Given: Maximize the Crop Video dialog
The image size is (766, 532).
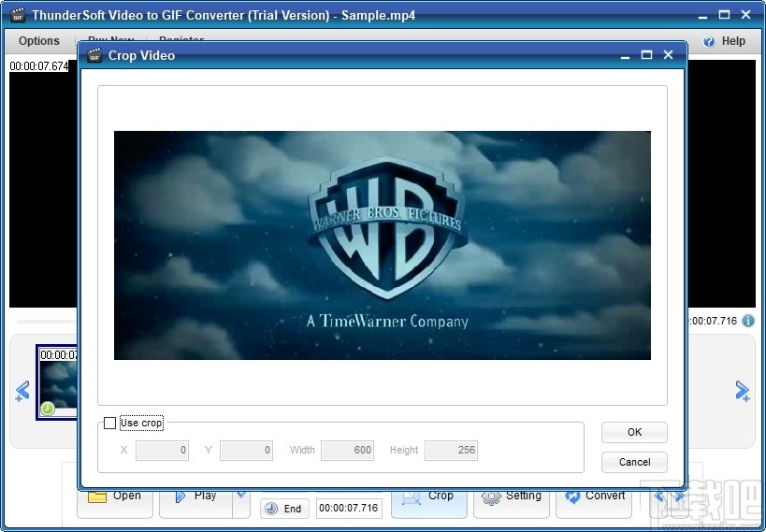Looking at the screenshot, I should (646, 55).
